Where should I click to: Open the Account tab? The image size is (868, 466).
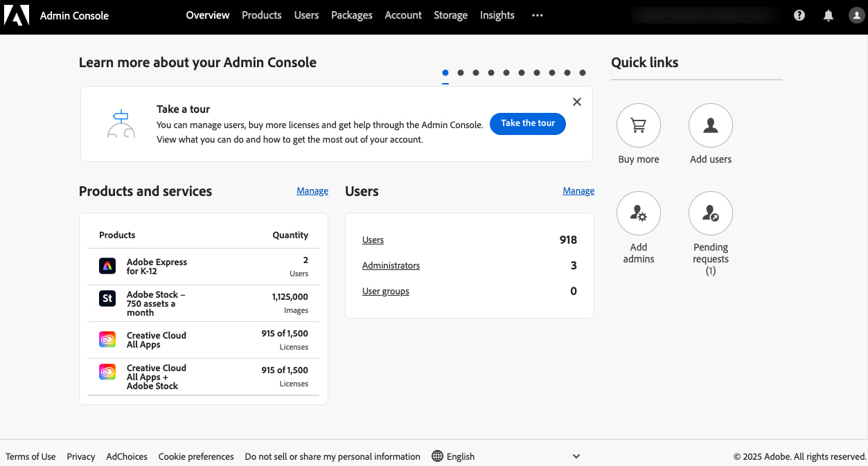click(403, 15)
